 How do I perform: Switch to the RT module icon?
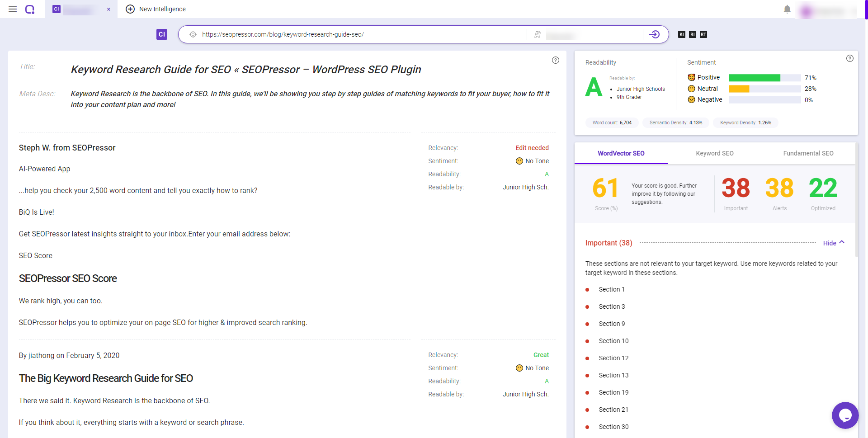click(703, 34)
